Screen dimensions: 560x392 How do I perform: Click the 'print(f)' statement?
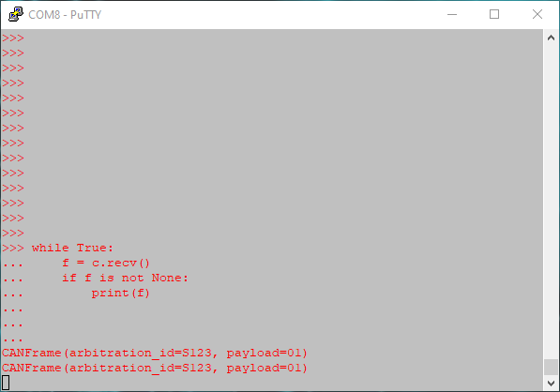click(x=121, y=294)
